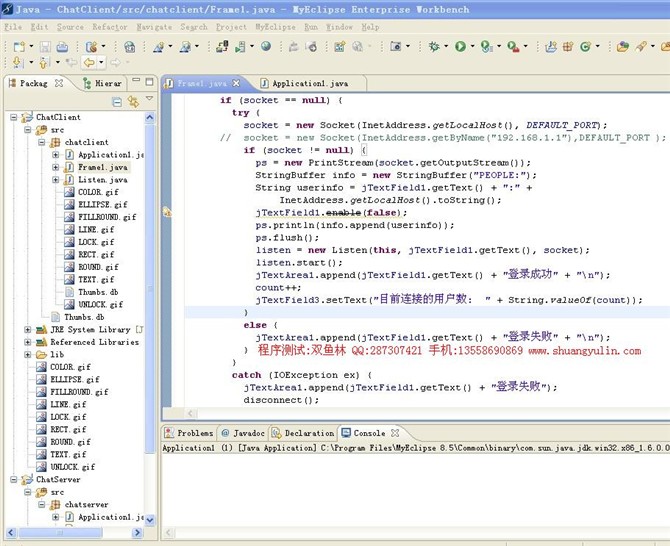
Task: Click the warning marker in editor gutter
Action: coord(167,211)
